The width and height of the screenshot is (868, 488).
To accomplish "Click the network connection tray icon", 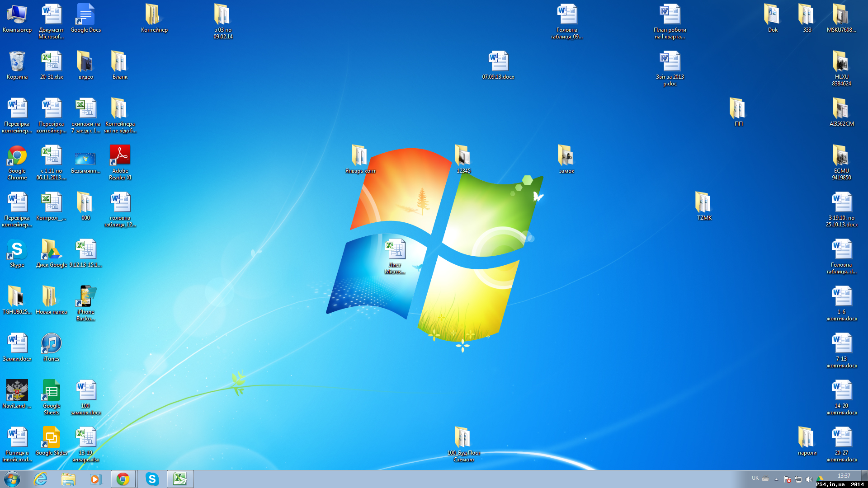I will pyautogui.click(x=798, y=479).
